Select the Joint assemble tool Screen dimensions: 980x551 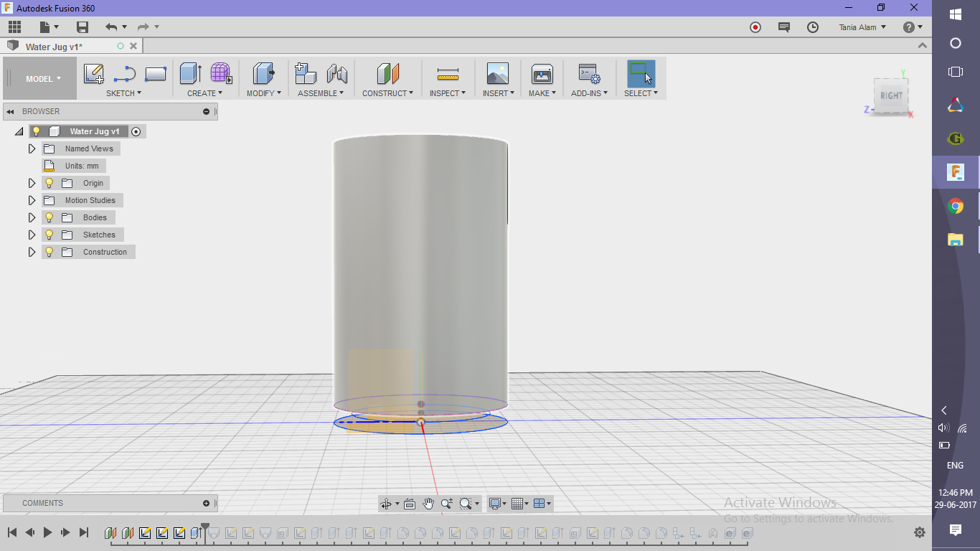[337, 74]
